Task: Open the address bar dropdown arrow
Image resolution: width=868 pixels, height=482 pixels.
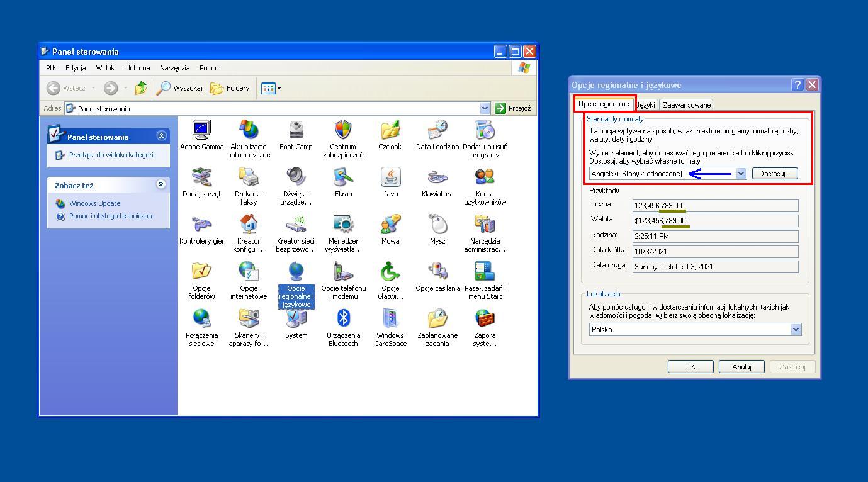Action: coord(485,108)
